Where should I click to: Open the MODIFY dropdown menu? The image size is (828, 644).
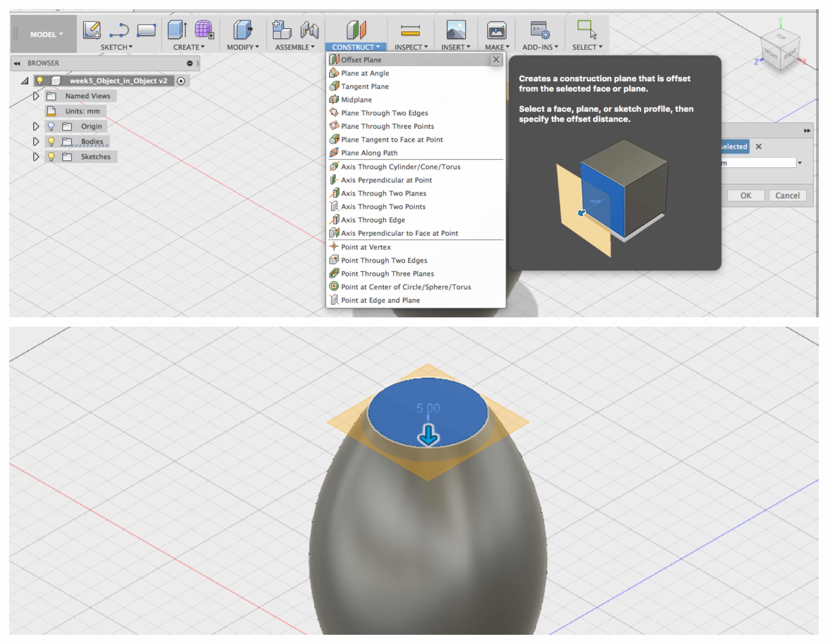(243, 47)
